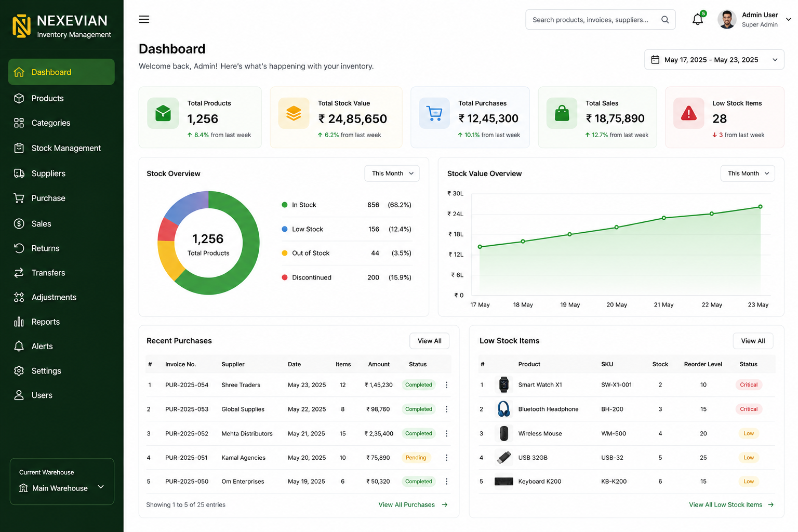The height and width of the screenshot is (532, 798).
Task: Open Stock Management in sidebar
Action: pyautogui.click(x=61, y=148)
